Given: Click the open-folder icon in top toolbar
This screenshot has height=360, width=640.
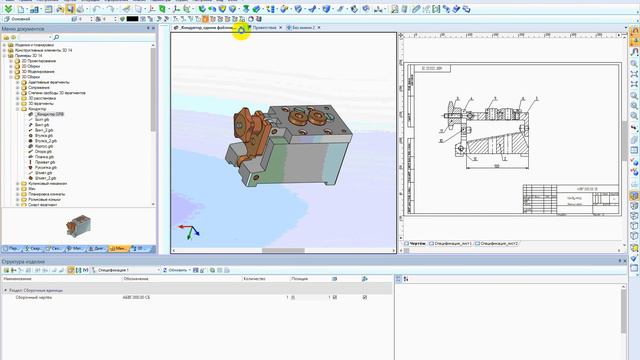Looking at the screenshot, I should [x=60, y=9].
